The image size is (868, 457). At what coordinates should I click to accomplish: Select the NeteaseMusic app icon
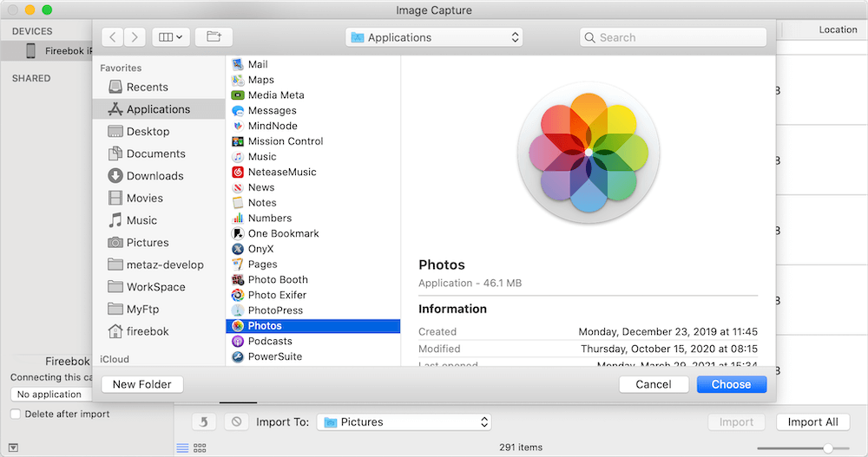pyautogui.click(x=238, y=172)
